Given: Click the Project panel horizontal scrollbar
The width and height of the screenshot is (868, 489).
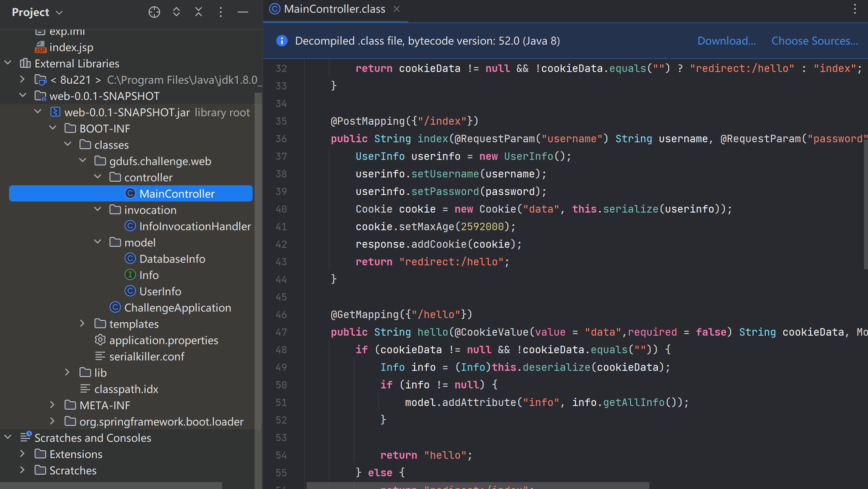Looking at the screenshot, I should [x=111, y=485].
